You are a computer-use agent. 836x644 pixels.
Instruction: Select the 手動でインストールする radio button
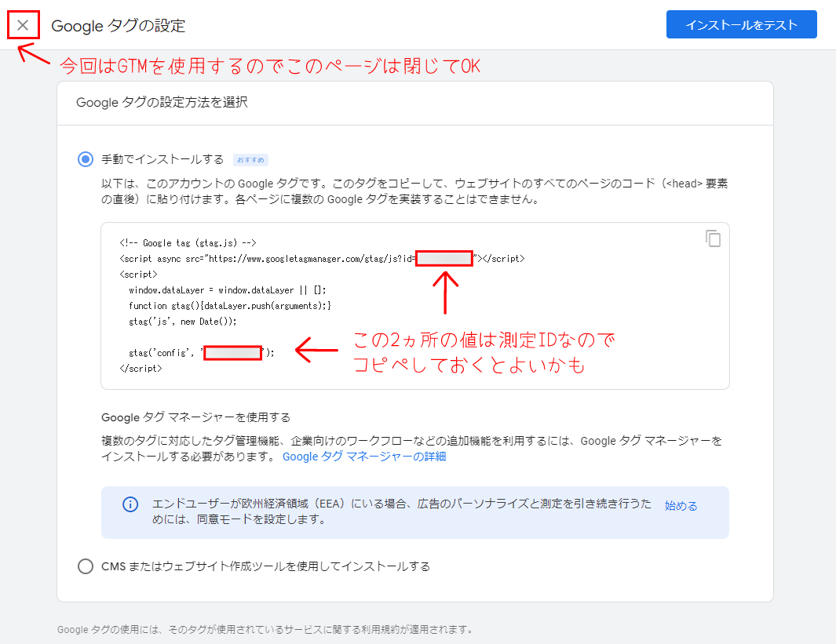86,160
